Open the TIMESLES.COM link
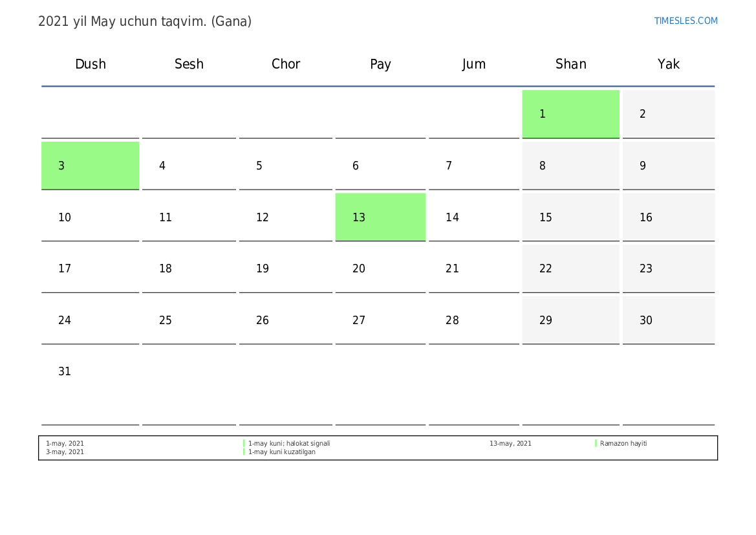The height and width of the screenshot is (535, 756). tap(686, 21)
